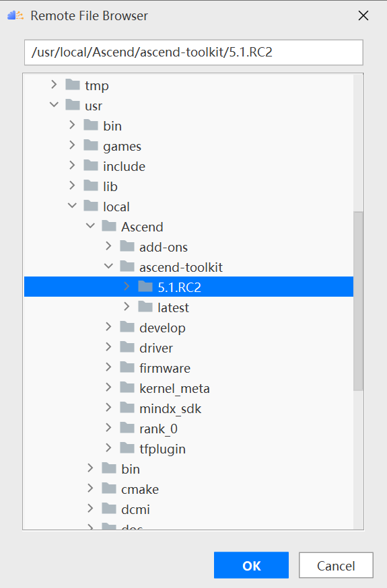Click the remote path input field
Image resolution: width=387 pixels, height=588 pixels.
tap(194, 52)
